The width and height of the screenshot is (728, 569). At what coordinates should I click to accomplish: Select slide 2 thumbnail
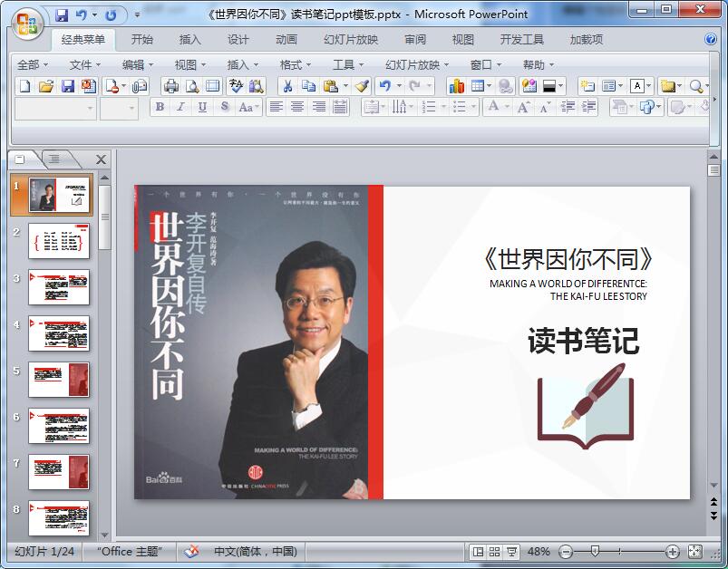coord(59,241)
